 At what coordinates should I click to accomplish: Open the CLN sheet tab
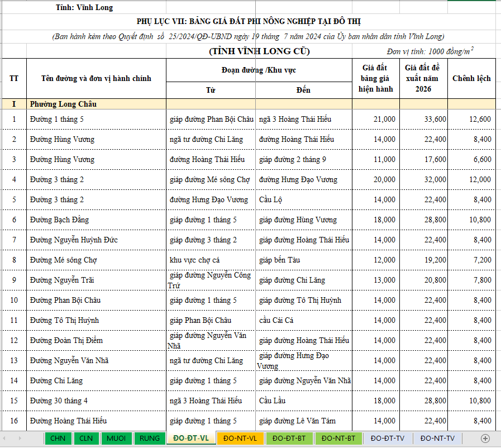[x=86, y=439]
